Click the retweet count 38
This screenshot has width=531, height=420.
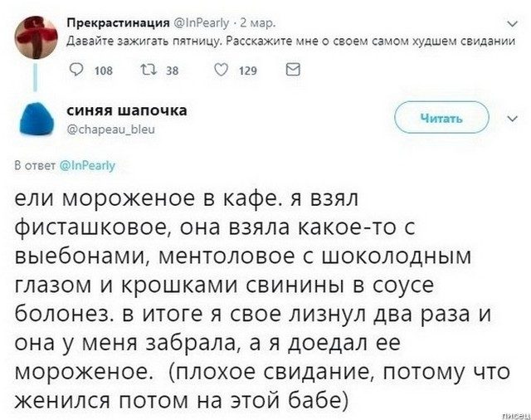(173, 72)
